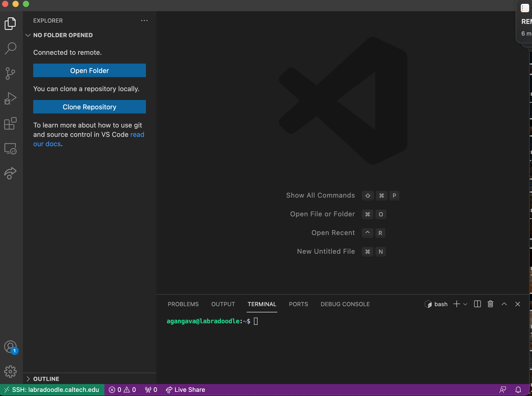The height and width of the screenshot is (396, 532).
Task: Open the Manage gear settings icon
Action: pyautogui.click(x=10, y=372)
